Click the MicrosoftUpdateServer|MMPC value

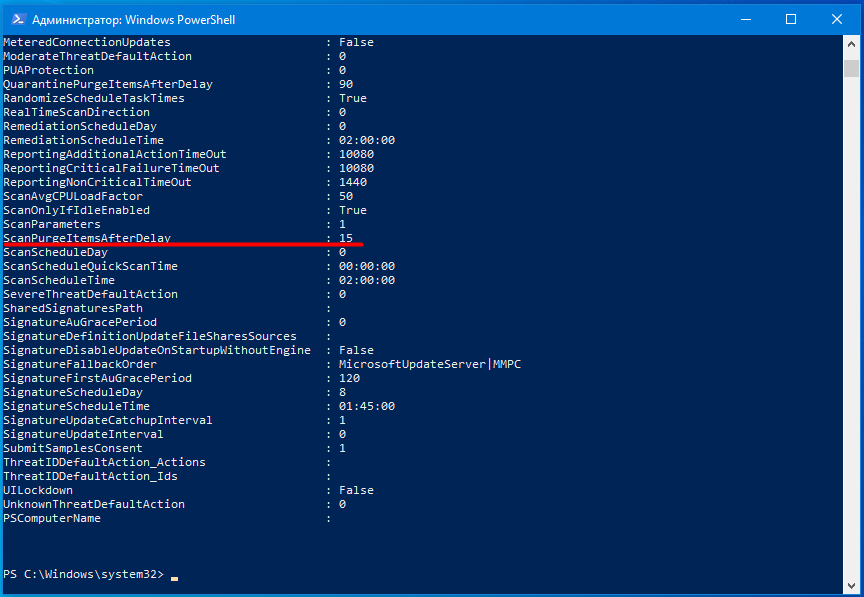click(x=429, y=364)
